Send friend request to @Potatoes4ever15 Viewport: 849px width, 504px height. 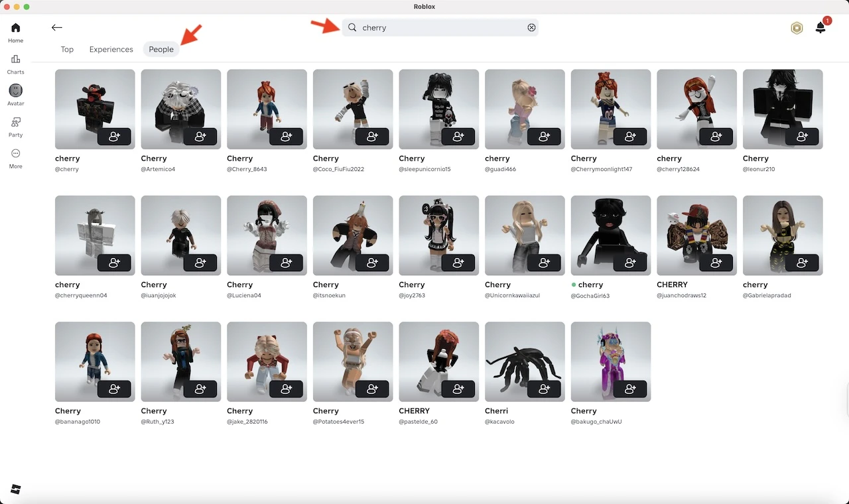372,389
